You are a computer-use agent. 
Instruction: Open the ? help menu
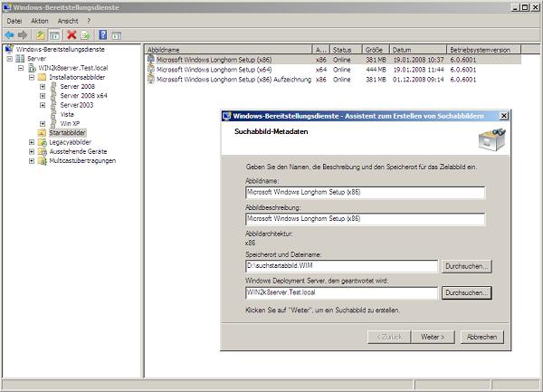point(89,21)
